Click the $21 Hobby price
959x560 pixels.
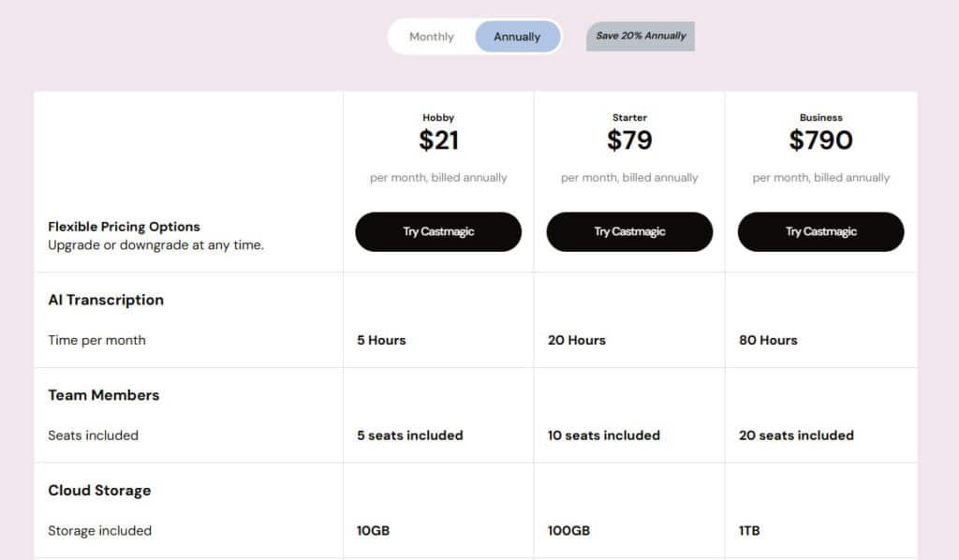point(437,140)
